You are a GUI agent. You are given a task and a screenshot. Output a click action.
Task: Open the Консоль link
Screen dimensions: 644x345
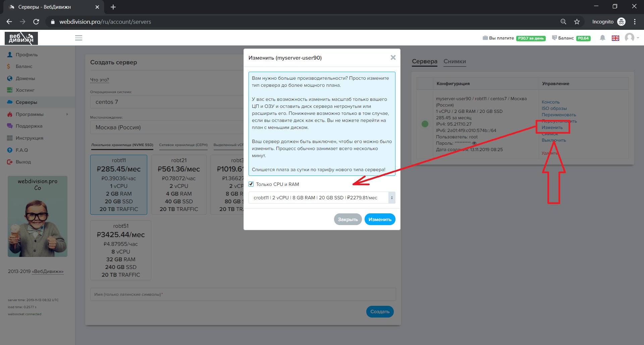click(550, 102)
